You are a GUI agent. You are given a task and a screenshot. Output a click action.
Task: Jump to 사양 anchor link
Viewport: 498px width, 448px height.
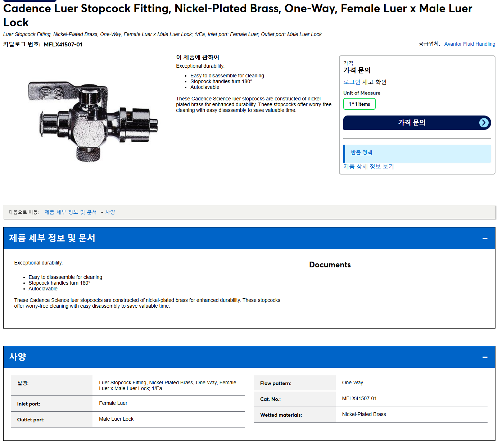point(110,212)
